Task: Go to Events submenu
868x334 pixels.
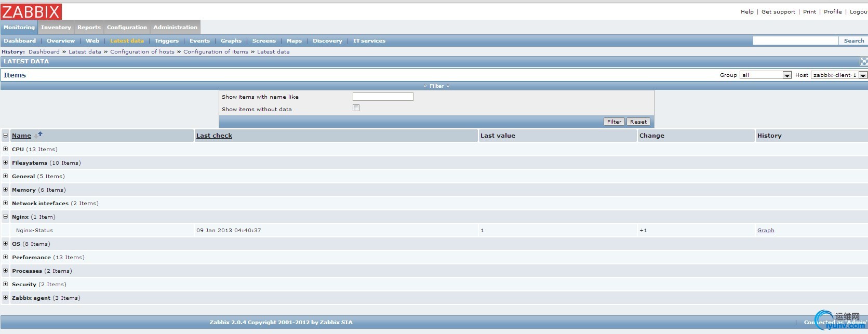Action: [x=199, y=41]
